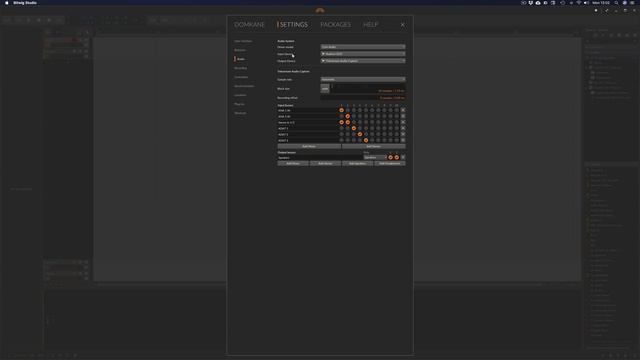Uncheck channel 5 on ADAT 3 bus

pyautogui.click(x=366, y=140)
